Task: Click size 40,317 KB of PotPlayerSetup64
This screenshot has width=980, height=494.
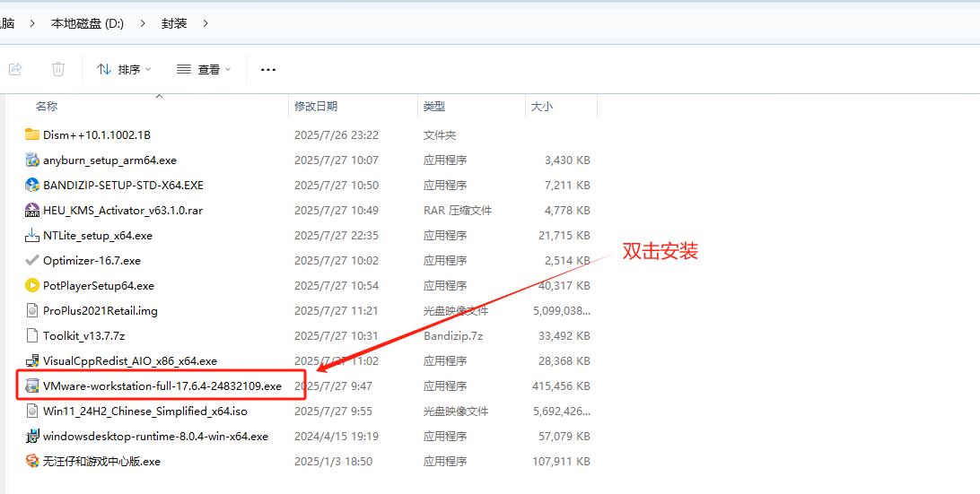Action: [x=564, y=285]
